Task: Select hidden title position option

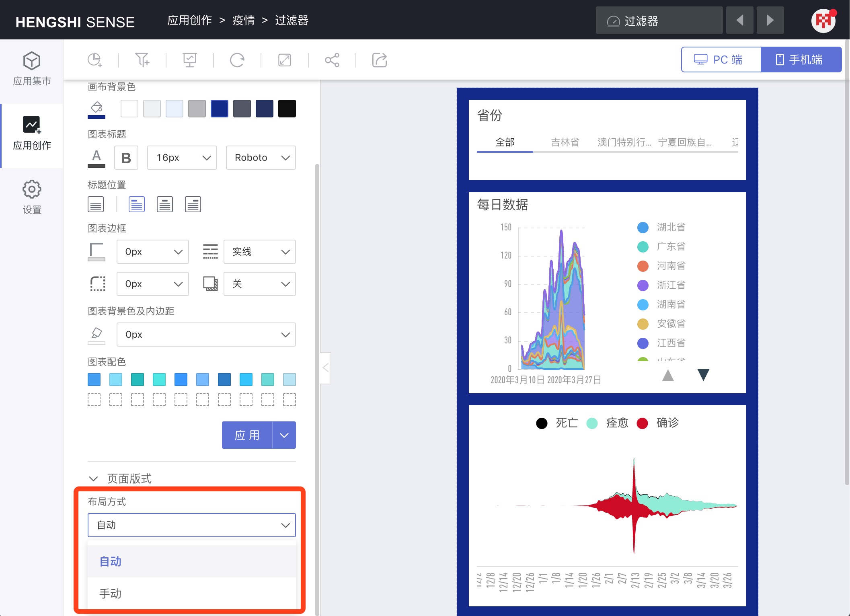Action: point(96,204)
